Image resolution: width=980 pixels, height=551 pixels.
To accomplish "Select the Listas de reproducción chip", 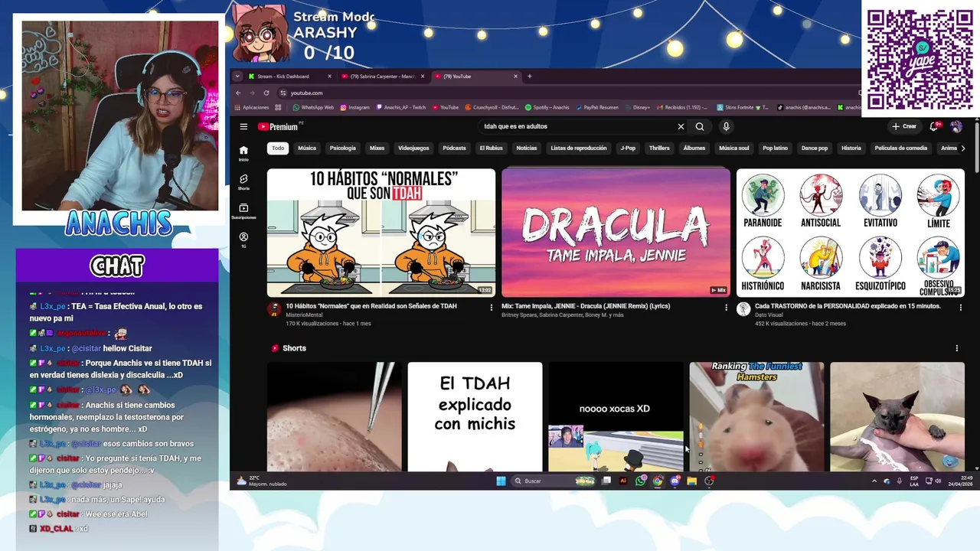I will (579, 148).
